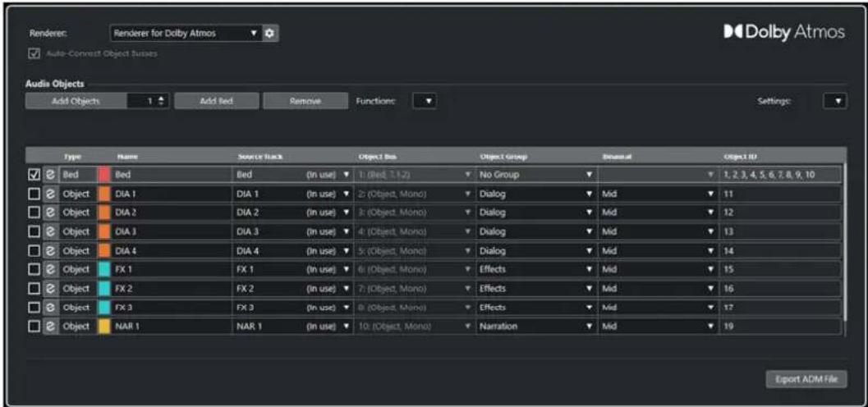Click the Name column header
Viewport: 868px width, 407px height.
tap(123, 157)
